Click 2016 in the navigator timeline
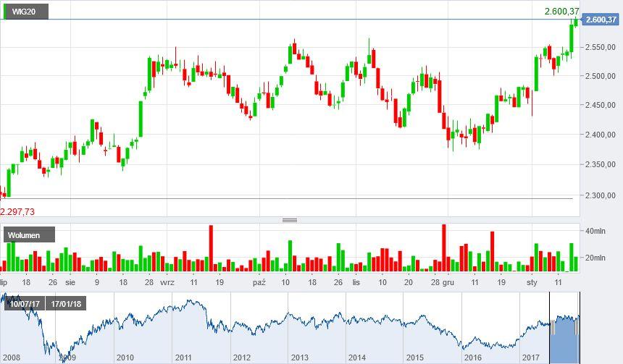623x364 pixels. point(472,357)
